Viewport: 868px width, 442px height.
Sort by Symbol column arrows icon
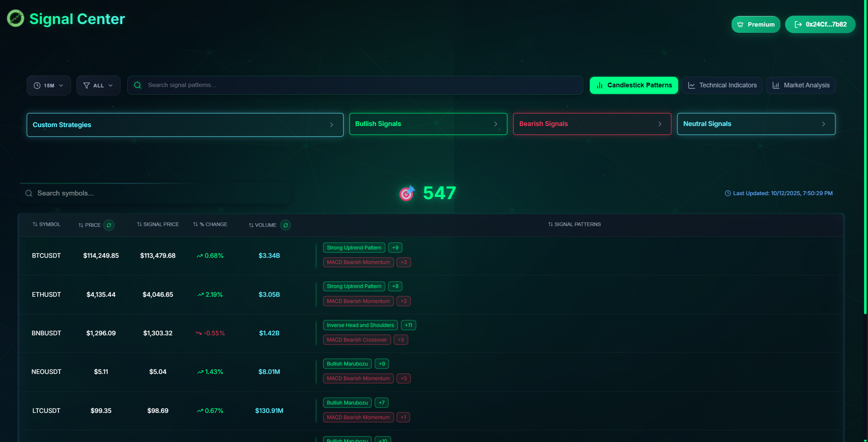35,224
